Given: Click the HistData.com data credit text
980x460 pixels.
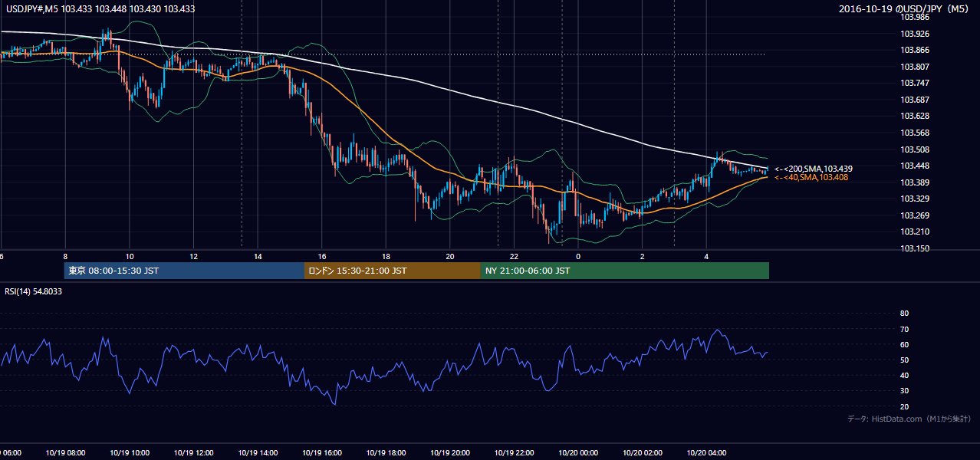Looking at the screenshot, I should (x=909, y=419).
